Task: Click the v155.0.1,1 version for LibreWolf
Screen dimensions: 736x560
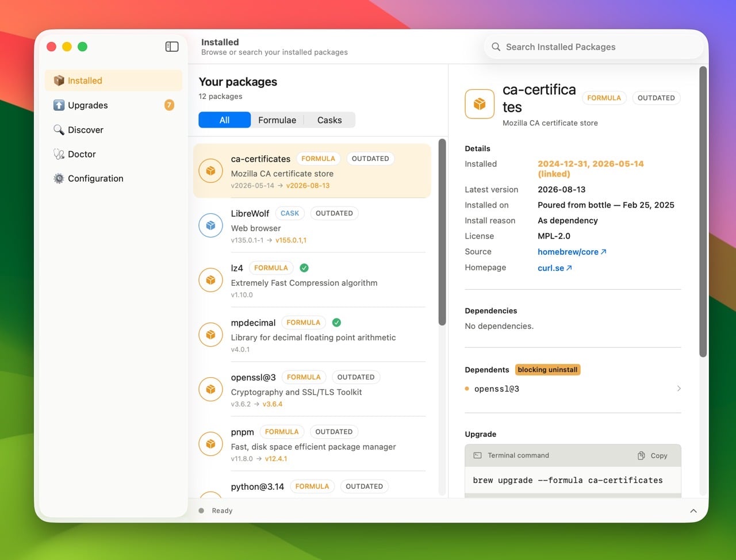Action: (x=291, y=240)
